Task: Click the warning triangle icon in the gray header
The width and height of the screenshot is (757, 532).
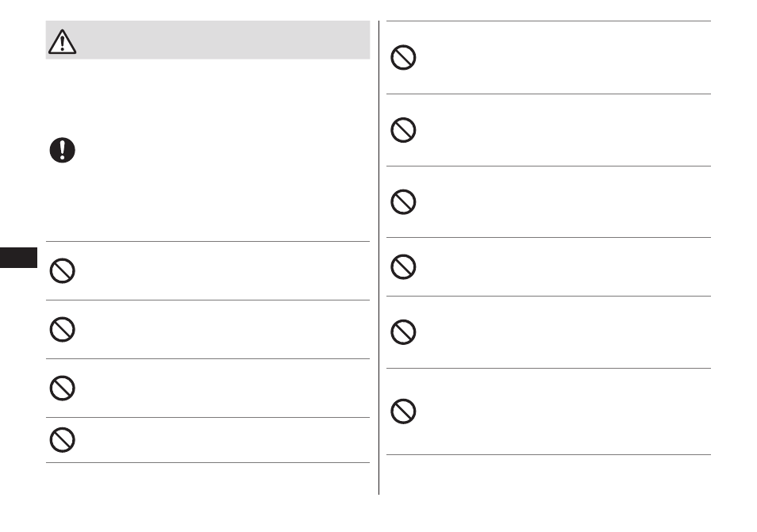Action: click(62, 42)
